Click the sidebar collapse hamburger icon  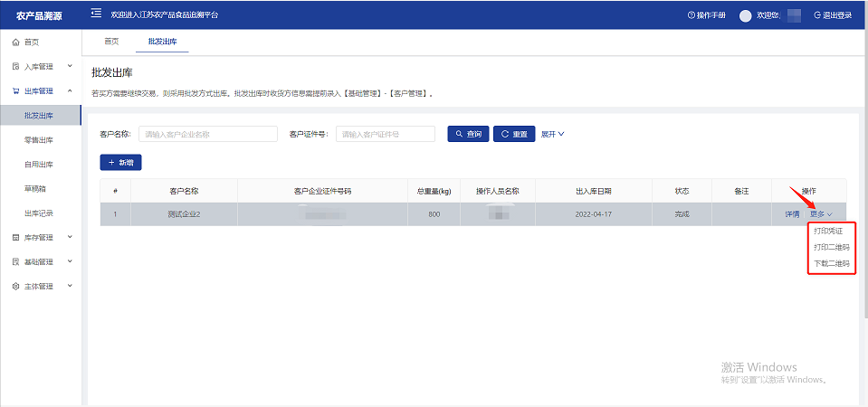coord(96,14)
